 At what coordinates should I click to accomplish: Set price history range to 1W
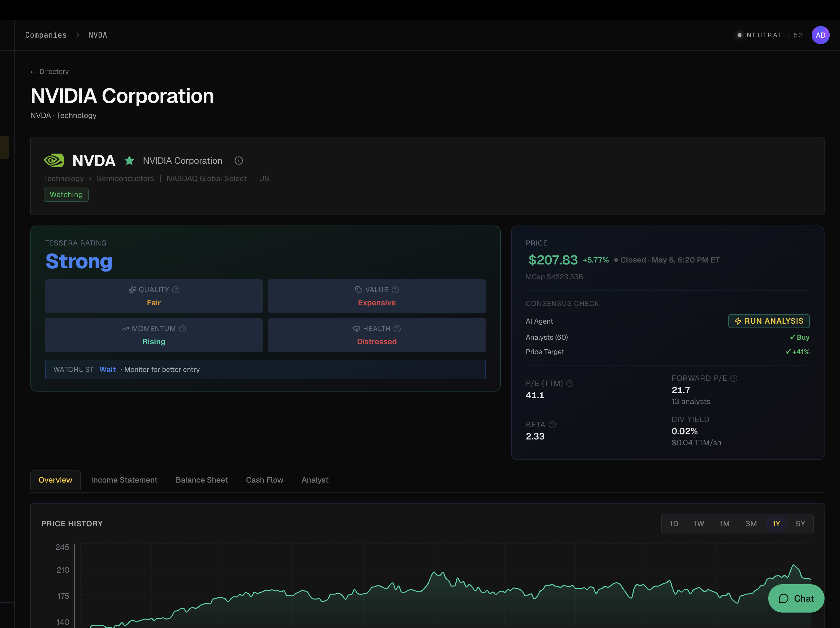click(x=699, y=524)
